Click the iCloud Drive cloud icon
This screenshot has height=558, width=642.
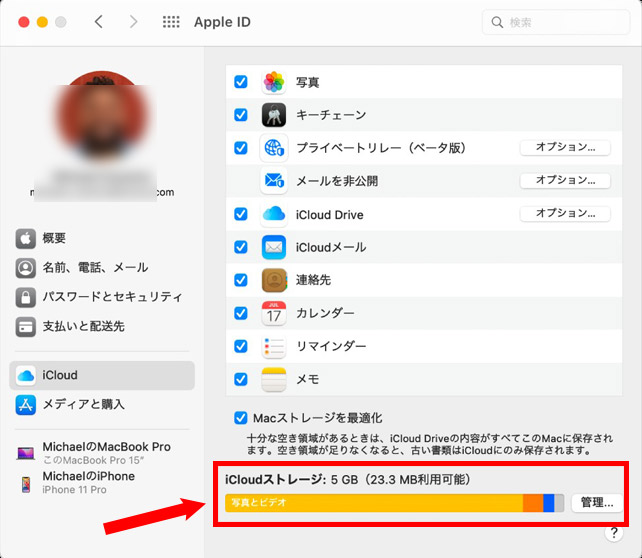pos(274,214)
